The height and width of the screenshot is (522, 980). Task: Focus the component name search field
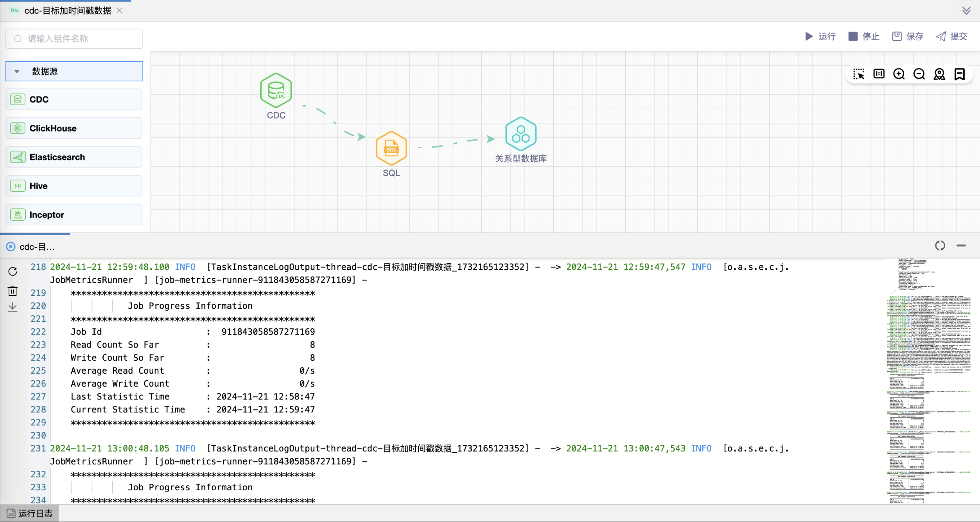[74, 39]
